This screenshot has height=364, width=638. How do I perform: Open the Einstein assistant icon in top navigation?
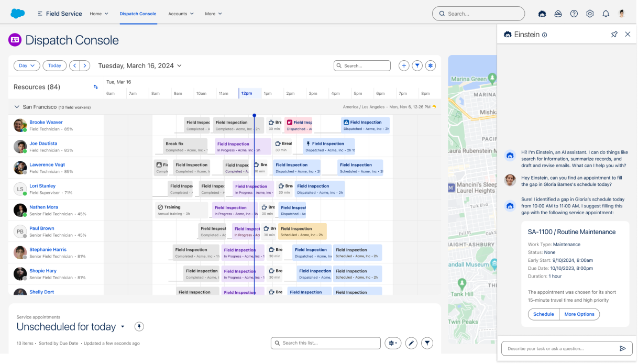pyautogui.click(x=542, y=14)
